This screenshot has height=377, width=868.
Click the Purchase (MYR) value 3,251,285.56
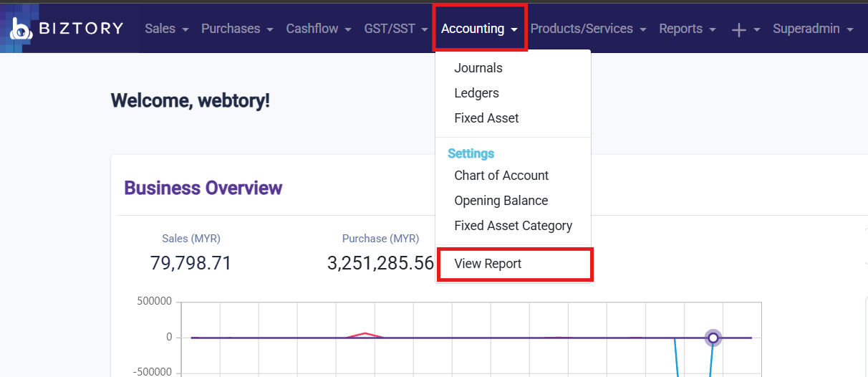[380, 263]
